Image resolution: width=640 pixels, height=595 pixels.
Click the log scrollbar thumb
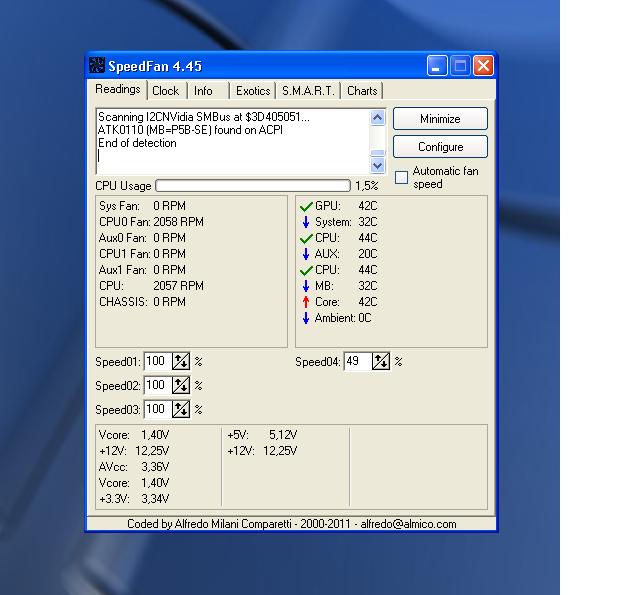point(378,153)
